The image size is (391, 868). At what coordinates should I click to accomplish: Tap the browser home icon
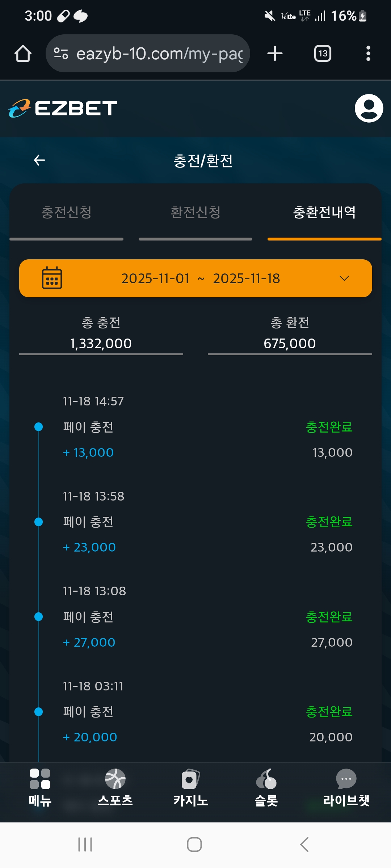click(x=23, y=54)
